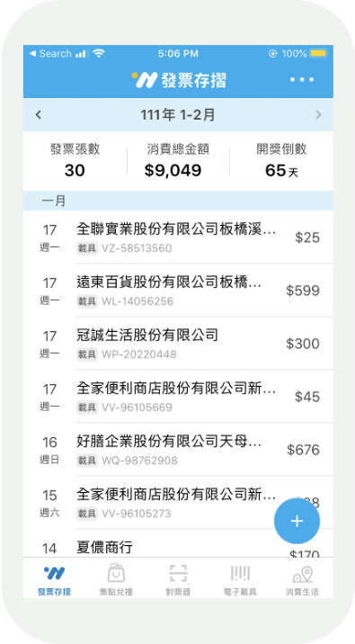Return to Search via status bar back arrow
The width and height of the screenshot is (355, 644).
[x=51, y=53]
